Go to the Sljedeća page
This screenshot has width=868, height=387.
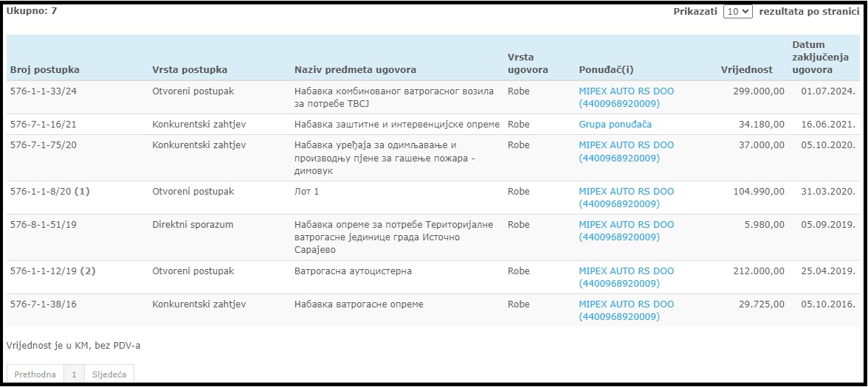(x=109, y=374)
